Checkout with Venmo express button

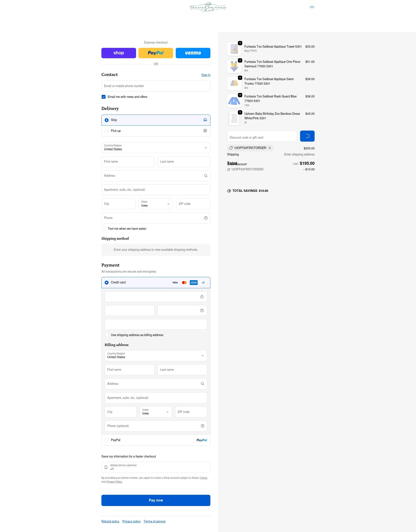click(193, 53)
